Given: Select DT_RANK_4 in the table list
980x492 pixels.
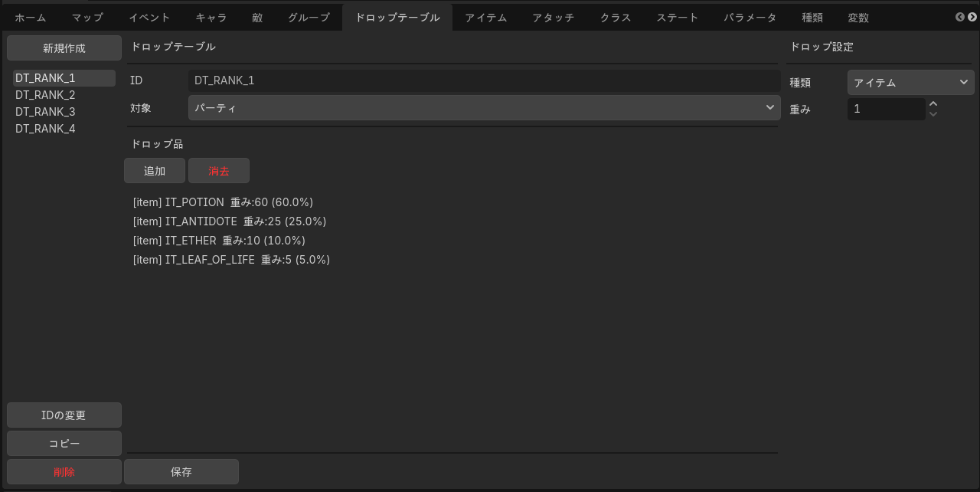Looking at the screenshot, I should pyautogui.click(x=64, y=129).
